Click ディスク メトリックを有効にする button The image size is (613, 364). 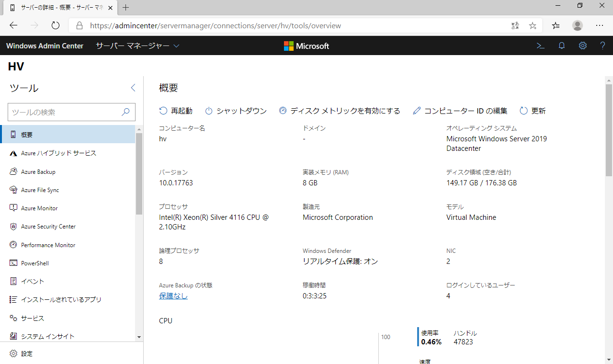[340, 111]
